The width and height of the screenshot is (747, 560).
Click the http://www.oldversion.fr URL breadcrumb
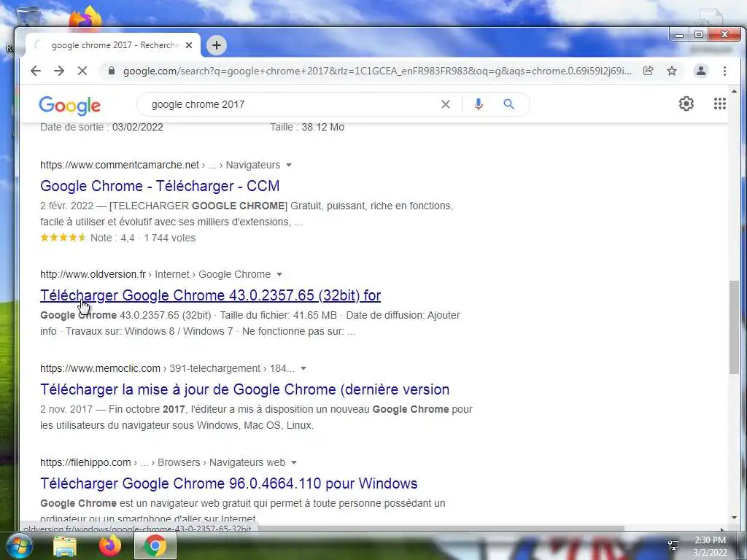(93, 274)
